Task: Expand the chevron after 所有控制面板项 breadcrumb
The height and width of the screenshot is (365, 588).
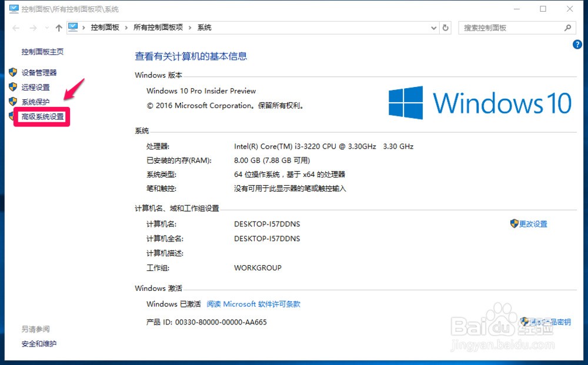Action: [190, 28]
